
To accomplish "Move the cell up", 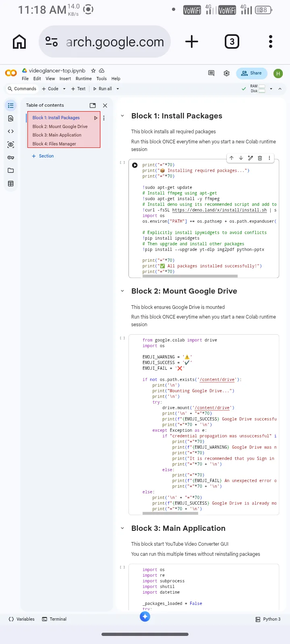I will click(x=232, y=158).
